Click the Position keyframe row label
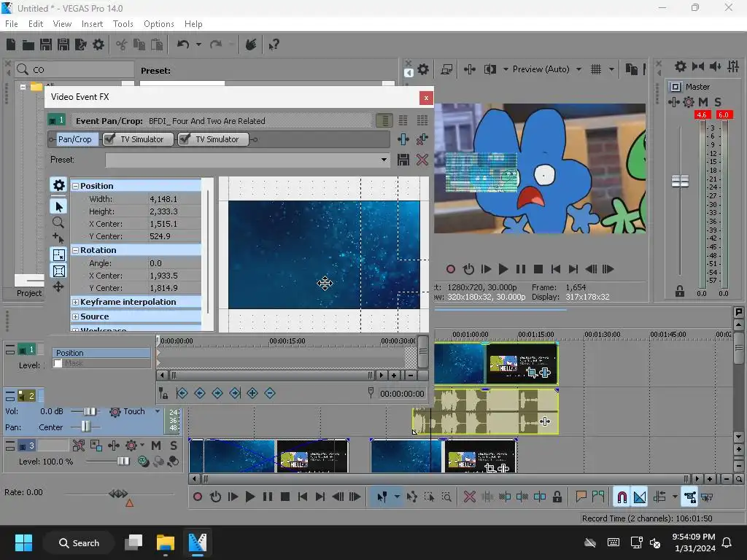The height and width of the screenshot is (560, 747). tap(101, 353)
